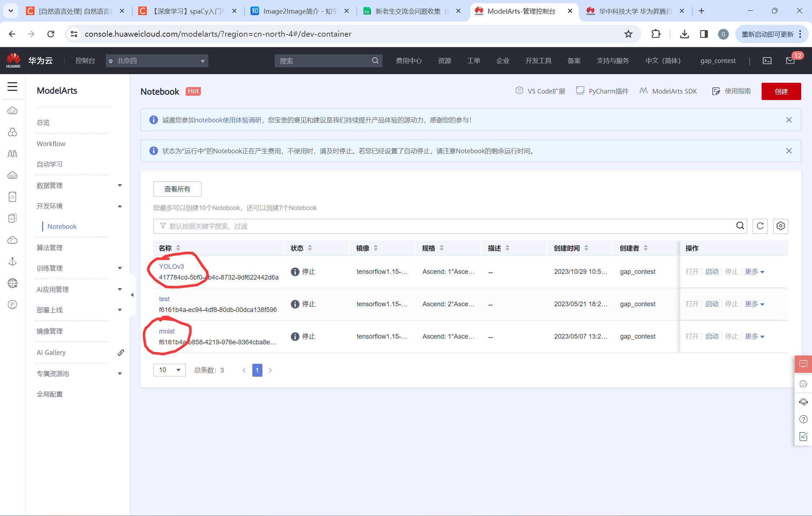Open the cloud shell terminal icon
This screenshot has width=812, height=516.
pyautogui.click(x=767, y=60)
